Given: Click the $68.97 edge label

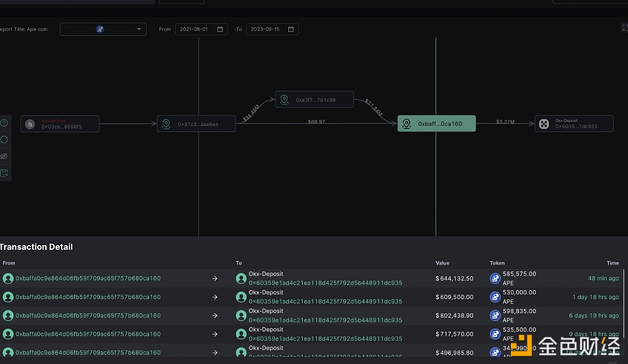Looking at the screenshot, I should [316, 122].
